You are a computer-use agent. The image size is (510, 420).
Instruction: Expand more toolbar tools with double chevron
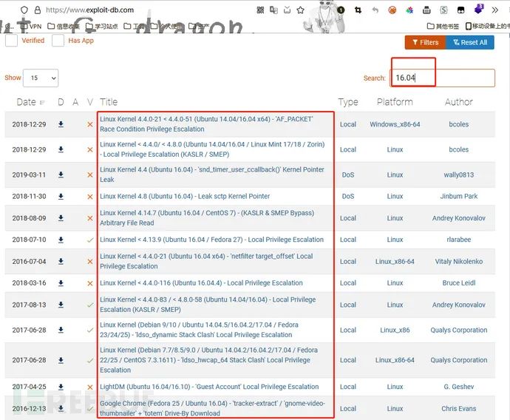click(x=495, y=10)
